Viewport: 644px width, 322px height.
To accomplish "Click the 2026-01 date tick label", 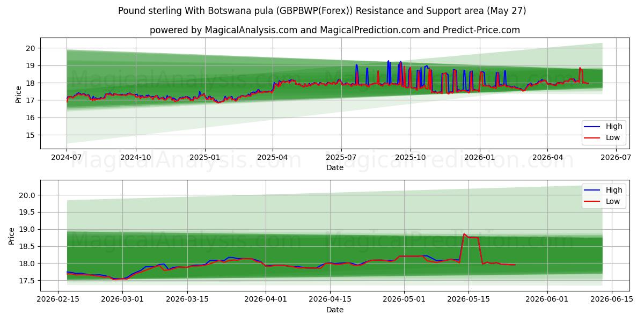I will coord(479,158).
